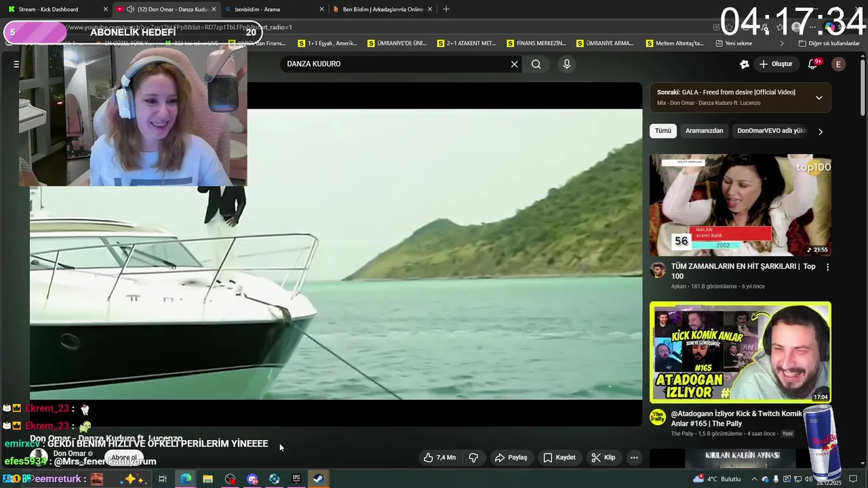Open Task View on the taskbar

pos(163,479)
